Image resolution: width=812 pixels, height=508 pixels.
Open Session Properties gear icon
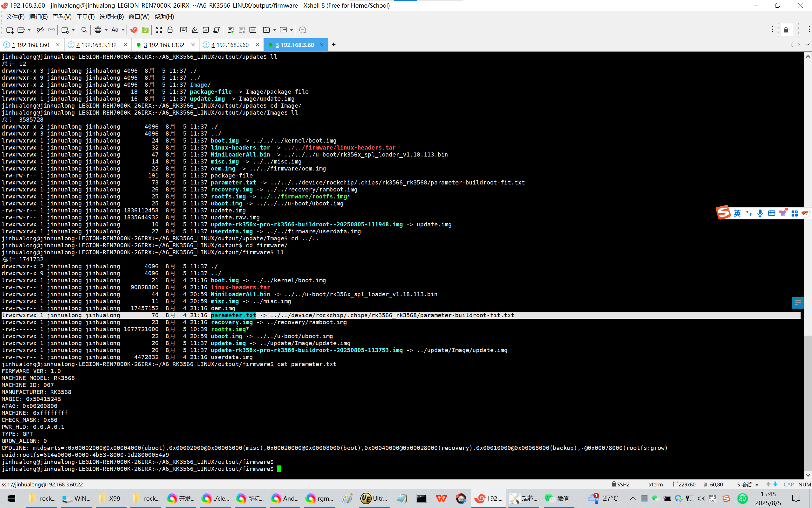(x=65, y=30)
